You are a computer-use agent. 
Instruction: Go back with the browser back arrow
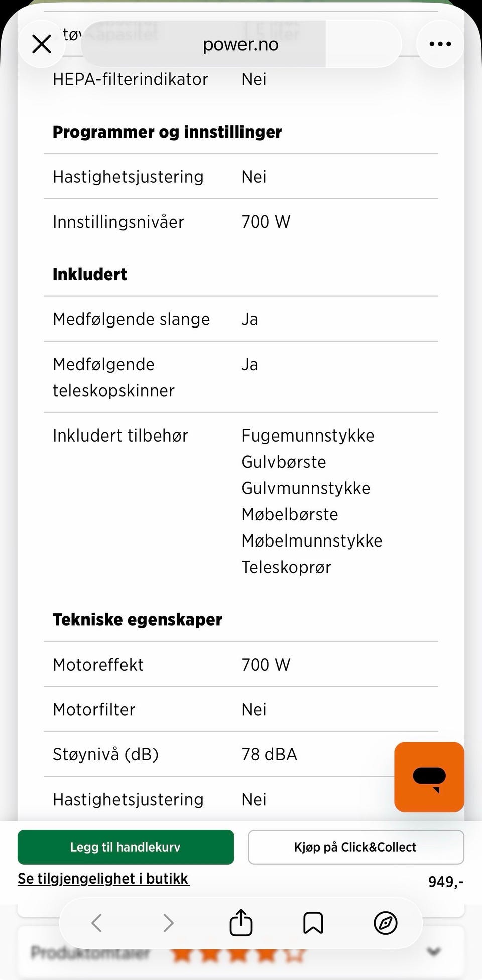(x=97, y=923)
